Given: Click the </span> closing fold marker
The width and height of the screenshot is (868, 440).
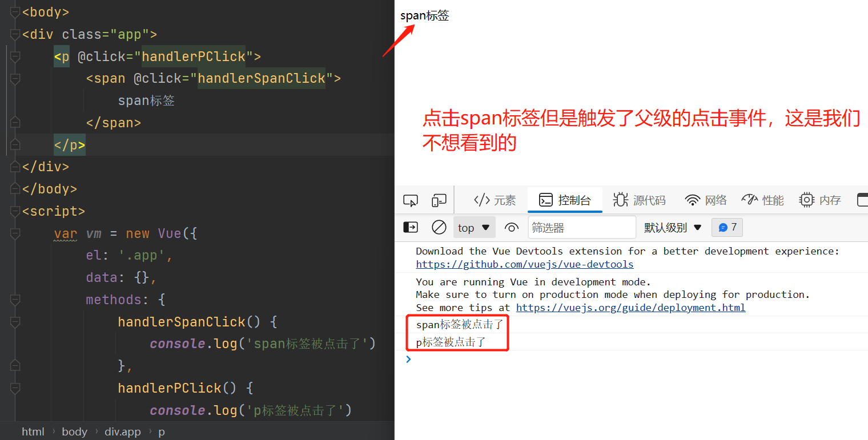Looking at the screenshot, I should pyautogui.click(x=15, y=123).
